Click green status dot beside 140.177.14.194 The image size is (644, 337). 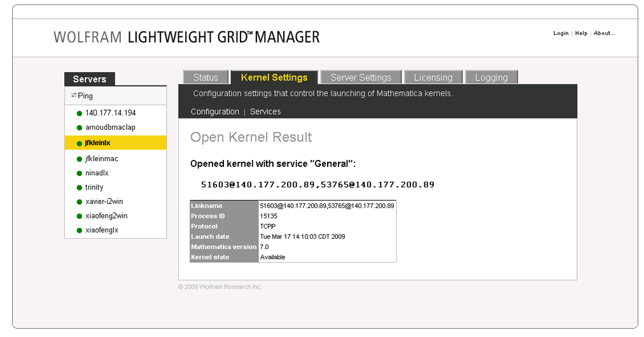(x=80, y=113)
